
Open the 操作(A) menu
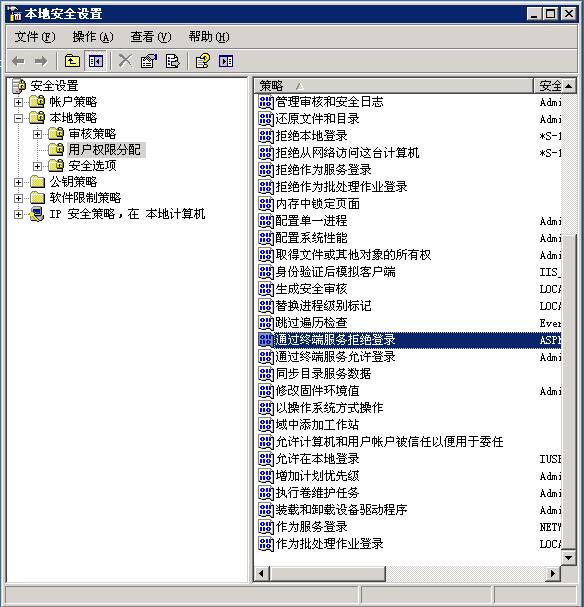coord(93,37)
